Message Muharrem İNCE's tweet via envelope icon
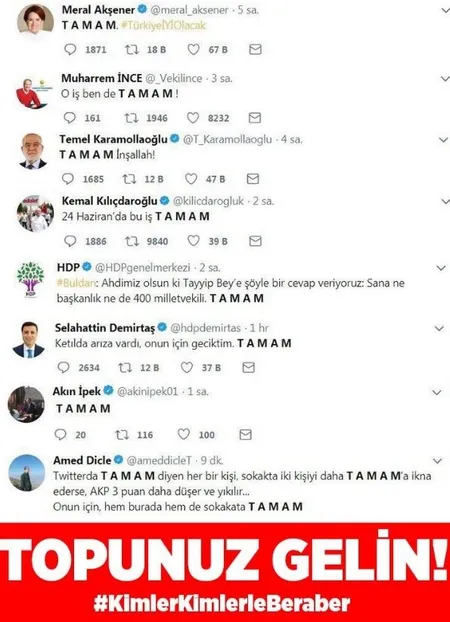Viewport: 450px width, 622px height. click(x=255, y=118)
